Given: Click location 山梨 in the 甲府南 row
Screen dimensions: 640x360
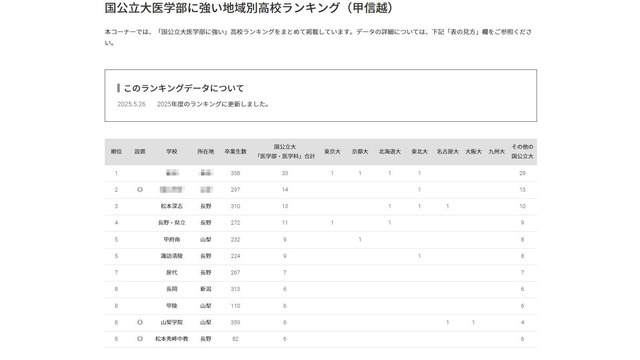Looking at the screenshot, I should coord(206,240).
